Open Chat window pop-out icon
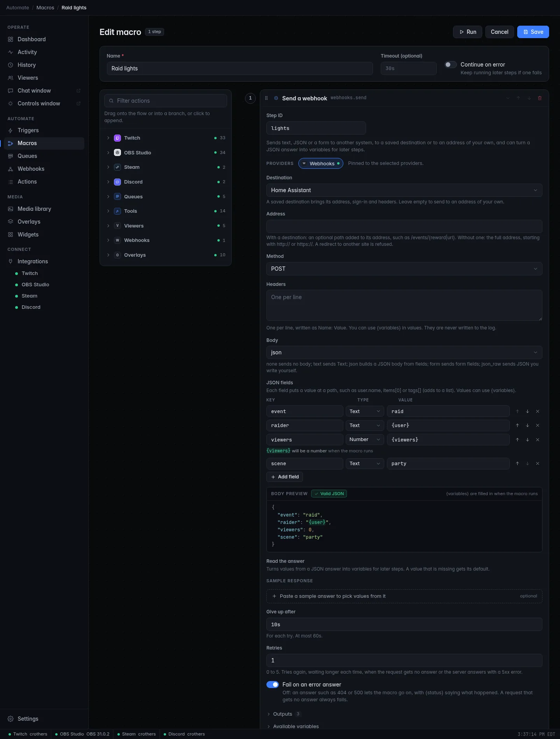This screenshot has height=739, width=560. 78,91
